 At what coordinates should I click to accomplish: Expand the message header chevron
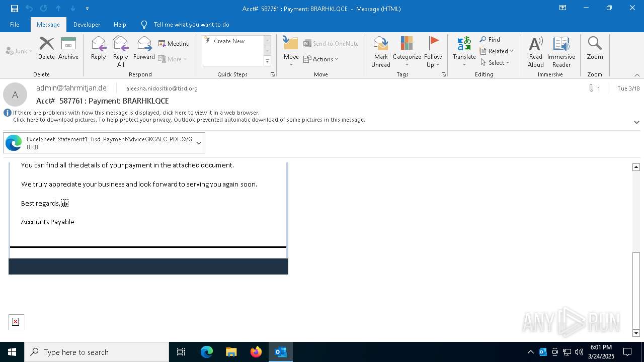(636, 122)
